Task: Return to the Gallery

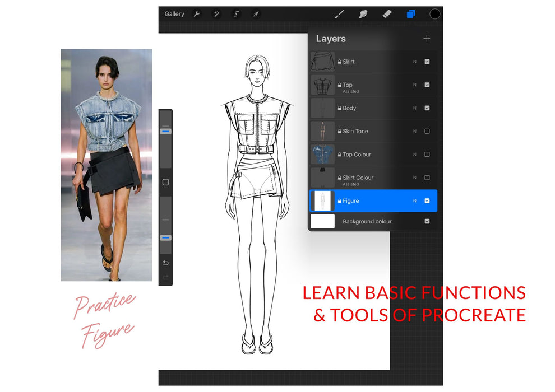Action: pyautogui.click(x=174, y=14)
